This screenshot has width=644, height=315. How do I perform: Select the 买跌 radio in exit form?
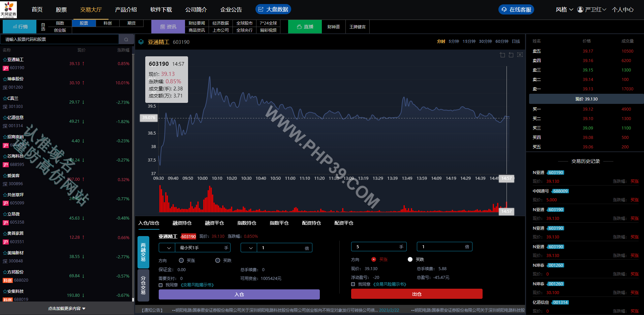pos(410,259)
